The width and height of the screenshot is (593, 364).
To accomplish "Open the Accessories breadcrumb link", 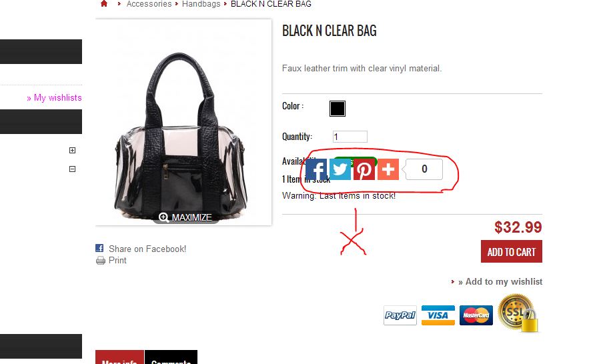I will coord(149,4).
